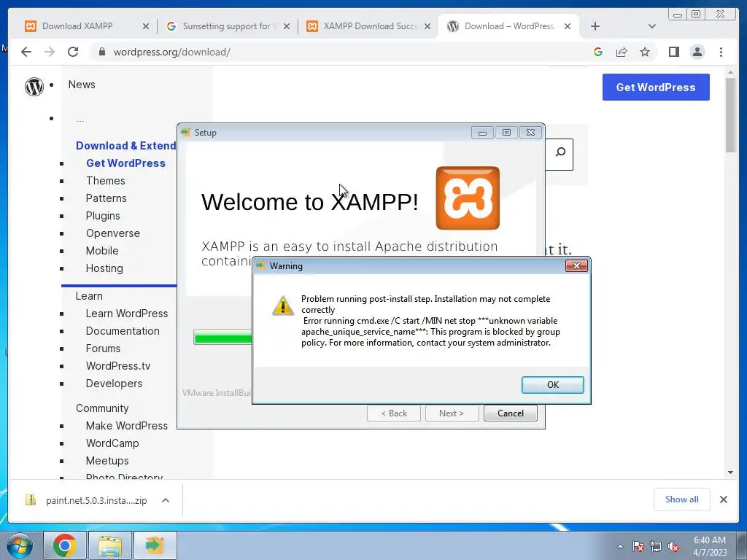Go forward in browser history
This screenshot has height=560, width=747.
coord(50,52)
